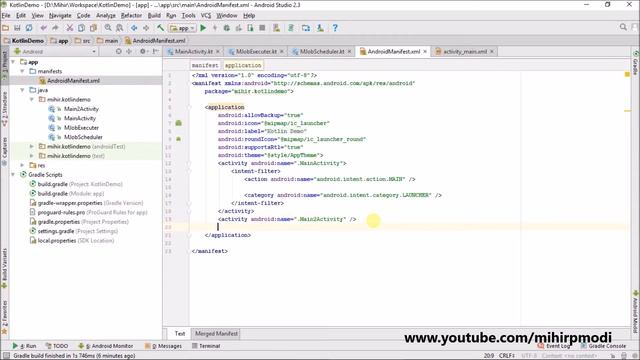Click the Search Everywhere magnifier icon
The width and height of the screenshot is (640, 360).
coord(623,27)
